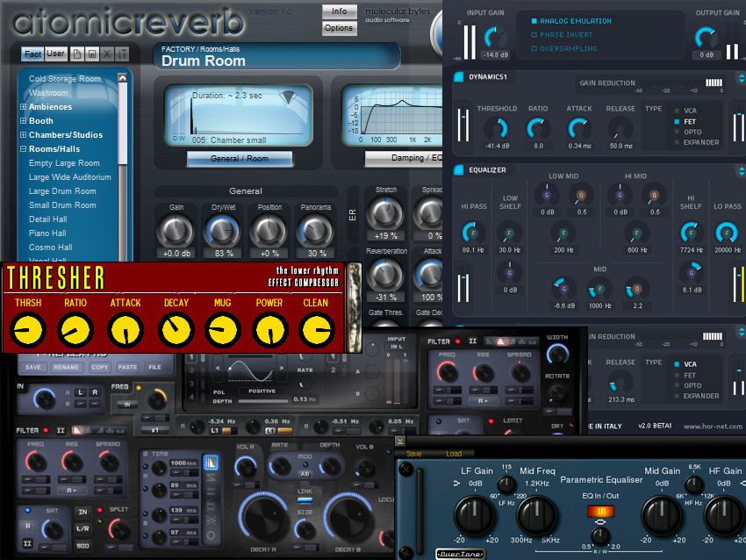The height and width of the screenshot is (560, 746).
Task: Switch to the Fact presets tab
Action: tap(32, 54)
